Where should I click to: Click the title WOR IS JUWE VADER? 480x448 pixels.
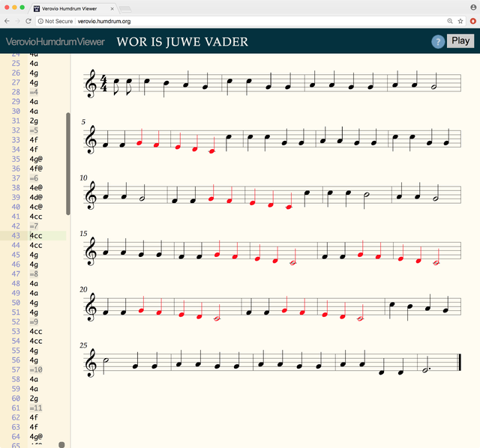tap(182, 42)
